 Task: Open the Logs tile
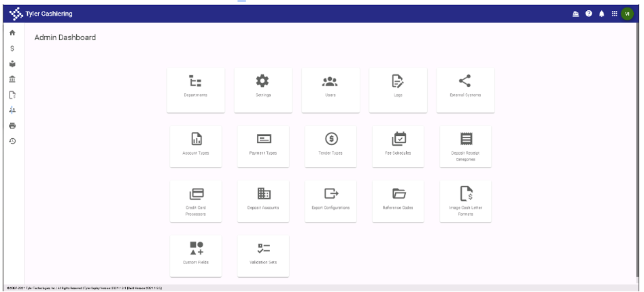tap(398, 91)
